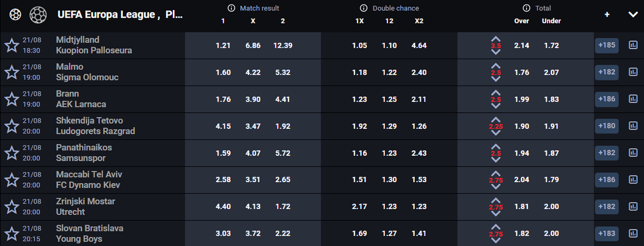This screenshot has width=644, height=246.
Task: View statistics icon for Slovan Bratislava match
Action: pos(632,233)
